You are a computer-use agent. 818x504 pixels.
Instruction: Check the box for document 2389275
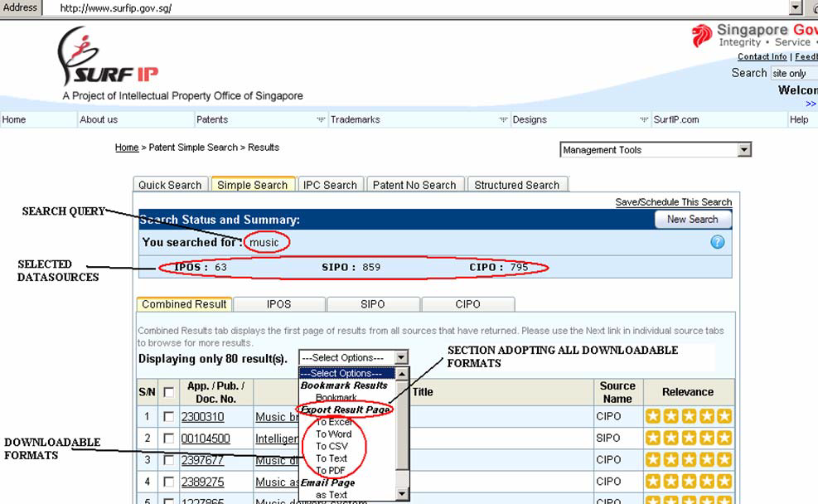(168, 482)
